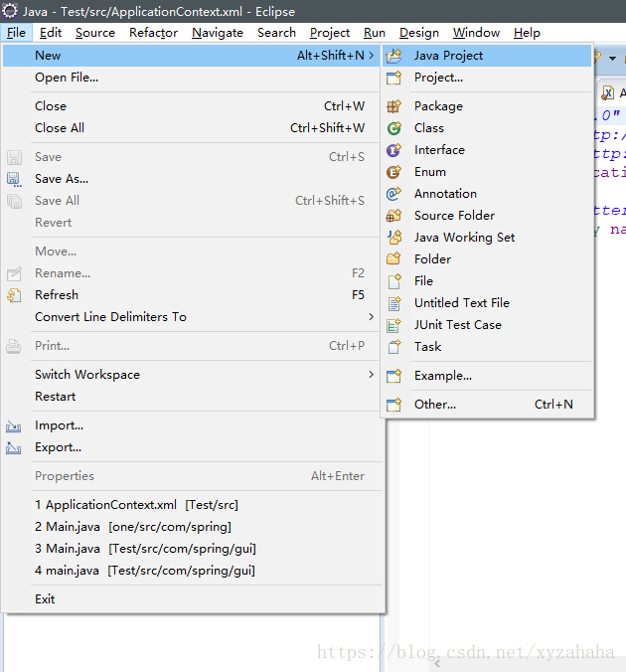Choose Other... with Ctrl+N shortcut
Image resolution: width=626 pixels, height=672 pixels.
pos(487,405)
